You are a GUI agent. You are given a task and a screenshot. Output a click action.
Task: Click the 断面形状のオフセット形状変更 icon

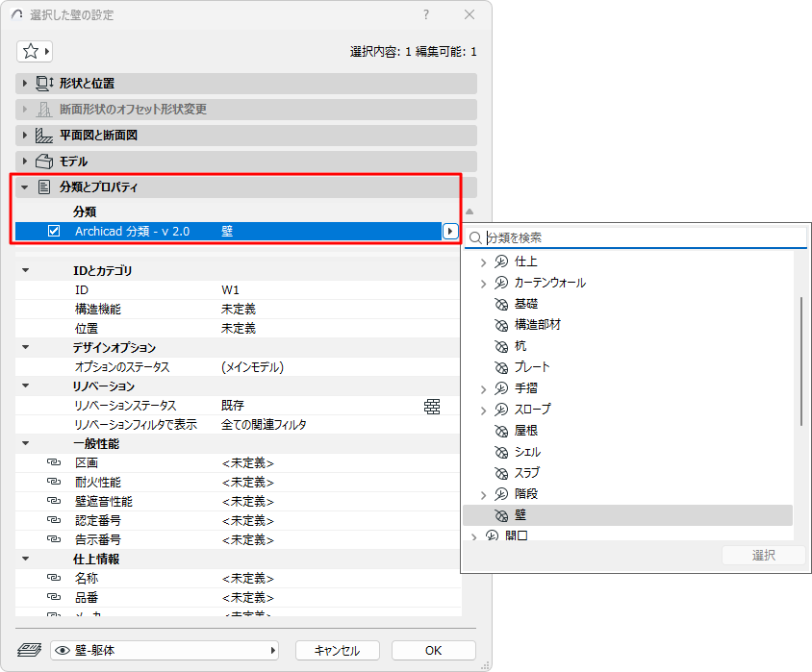tap(44, 110)
